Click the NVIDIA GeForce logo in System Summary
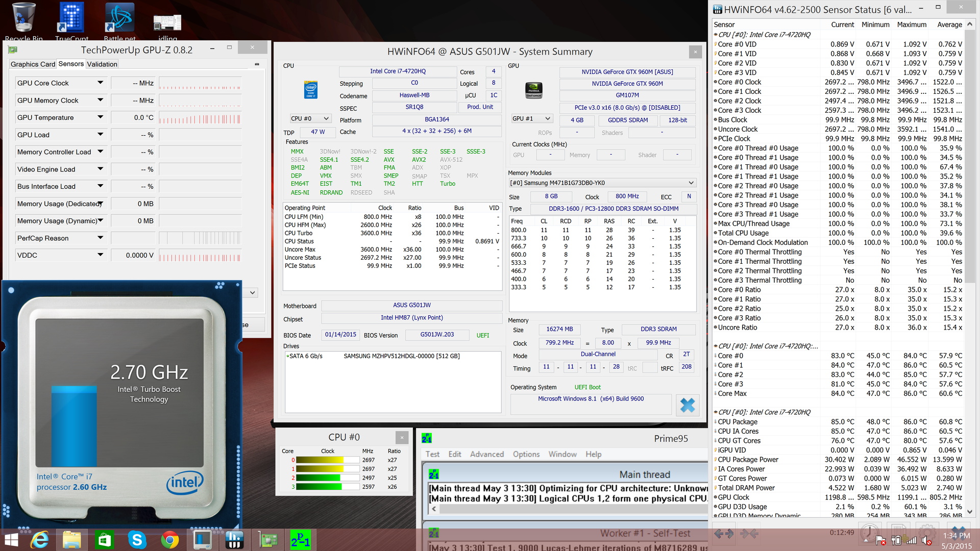 tap(533, 90)
